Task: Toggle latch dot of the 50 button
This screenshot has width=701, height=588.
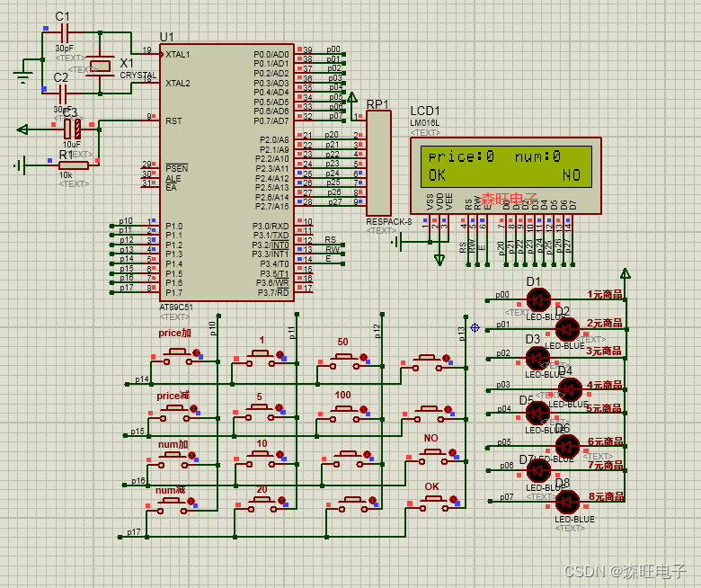Action: pos(363,357)
